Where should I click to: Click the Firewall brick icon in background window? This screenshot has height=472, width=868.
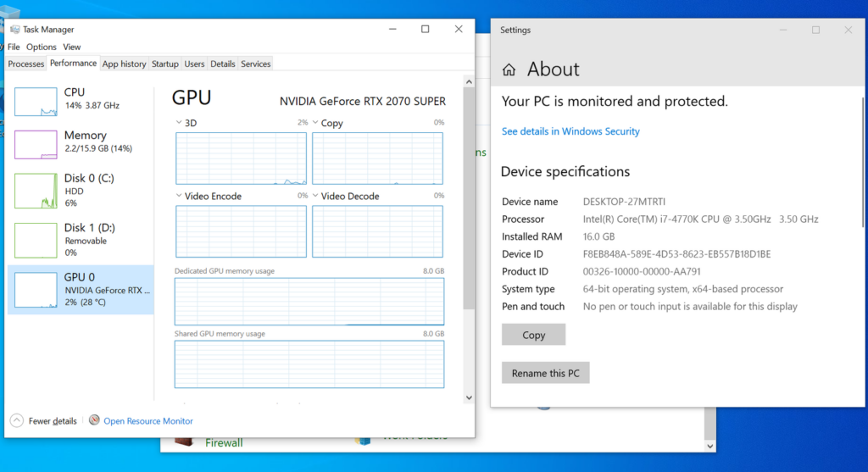click(183, 441)
